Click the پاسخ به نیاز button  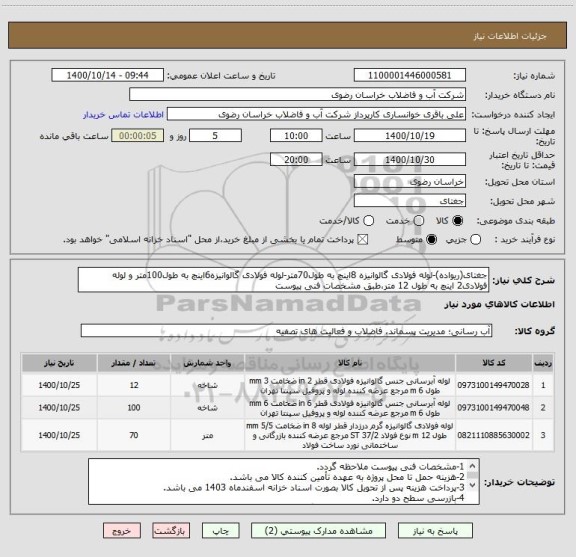coord(435,531)
